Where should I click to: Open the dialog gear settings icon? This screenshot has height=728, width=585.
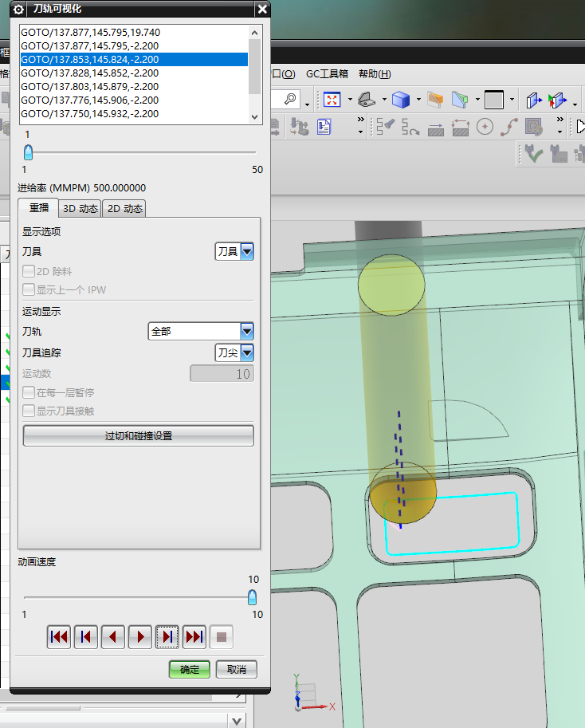[x=18, y=10]
